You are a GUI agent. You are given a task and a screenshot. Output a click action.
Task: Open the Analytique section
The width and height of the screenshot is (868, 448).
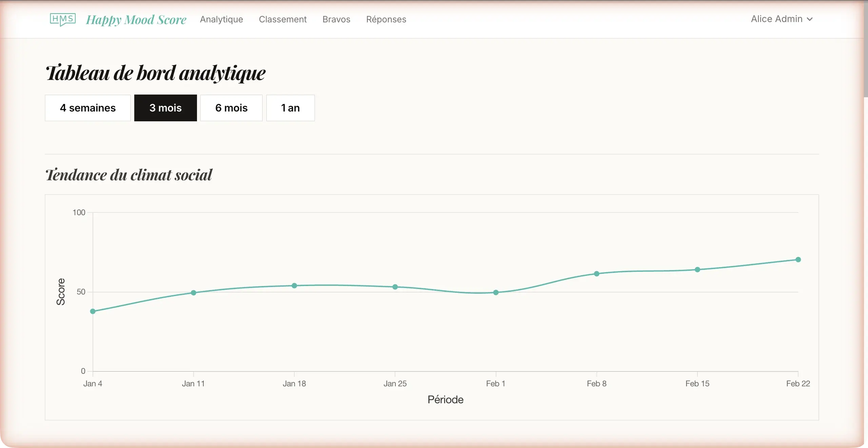pyautogui.click(x=221, y=19)
